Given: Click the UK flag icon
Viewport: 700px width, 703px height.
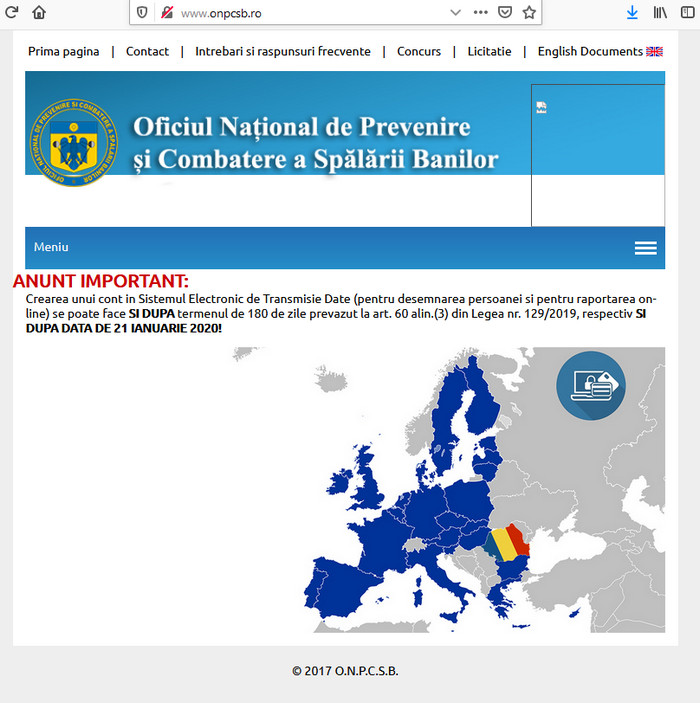Looking at the screenshot, I should 654,52.
